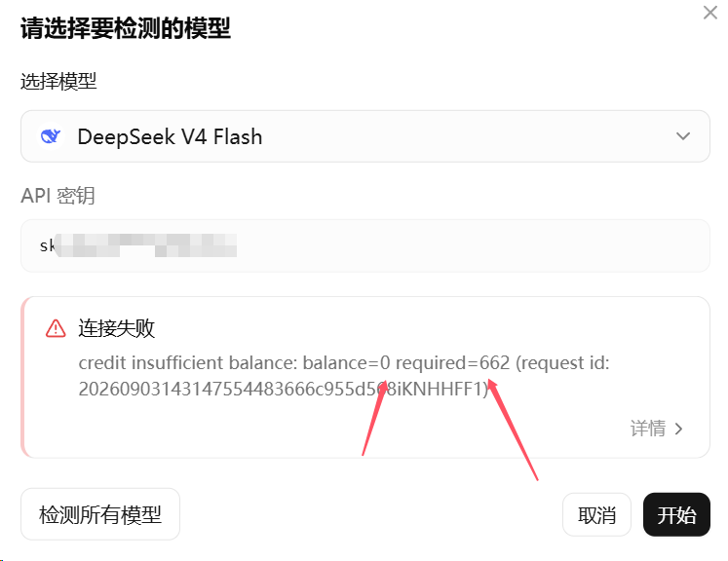Click the 选择模型 field label
Viewport: 728px width, 561px height.
58,81
